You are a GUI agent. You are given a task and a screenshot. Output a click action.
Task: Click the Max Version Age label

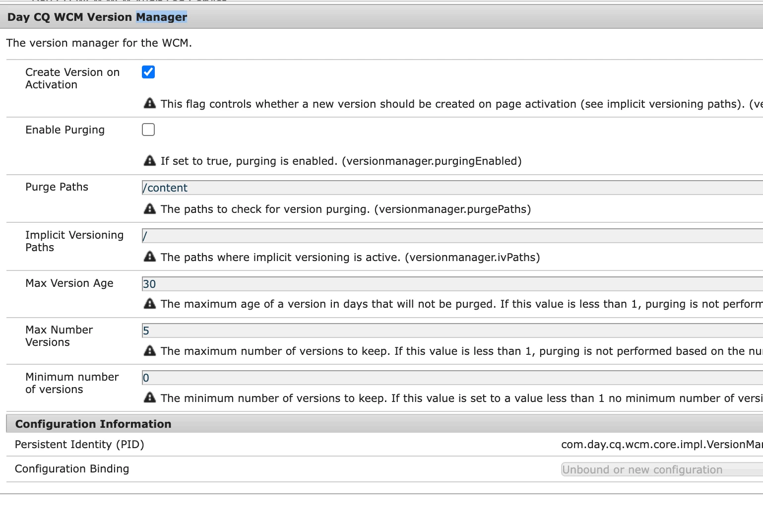point(69,283)
